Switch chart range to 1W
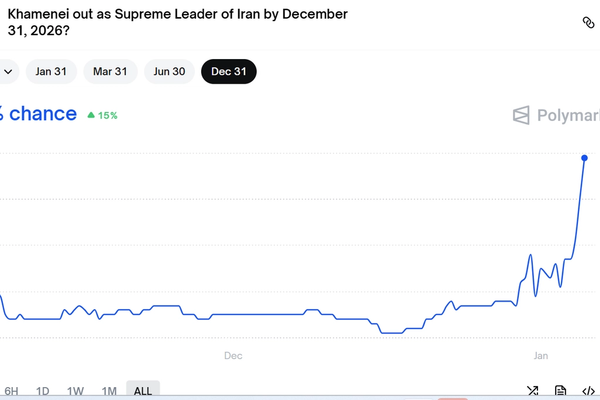The height and width of the screenshot is (400, 600). 75,391
